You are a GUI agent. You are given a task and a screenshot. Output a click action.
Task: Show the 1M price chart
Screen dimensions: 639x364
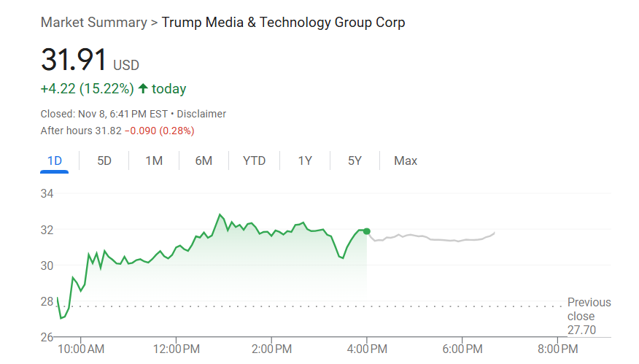coord(154,160)
